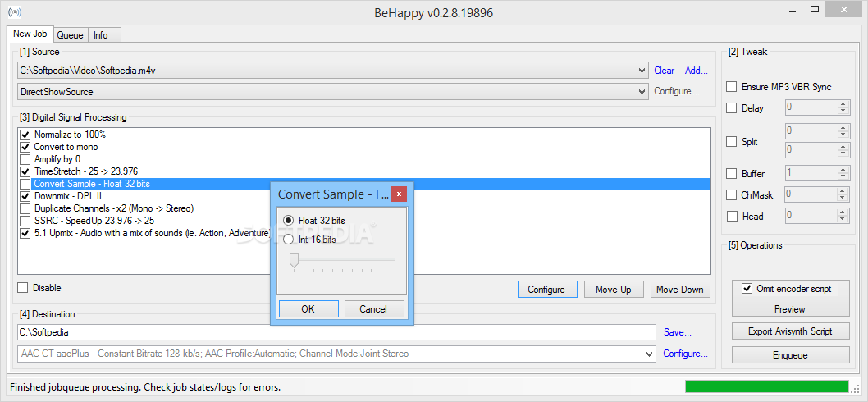Screen dimensions: 868x402
Task: Open the DirectShowSource dropdown
Action: pos(642,91)
